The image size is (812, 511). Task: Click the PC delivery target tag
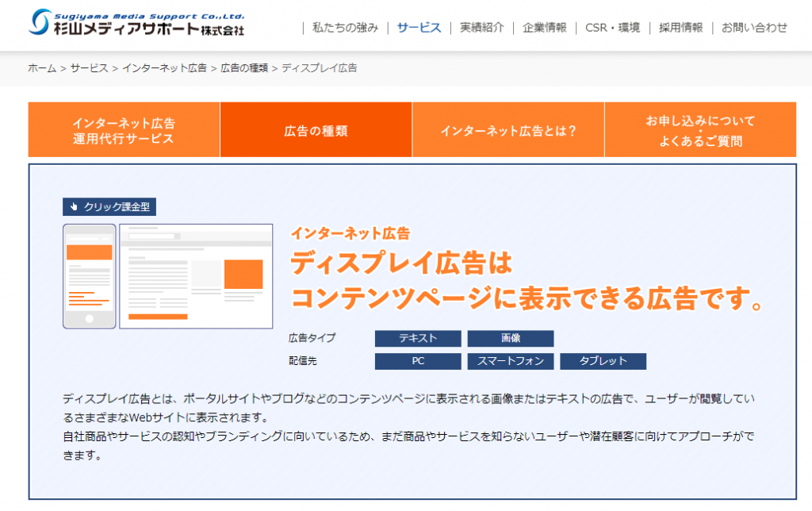[x=418, y=361]
